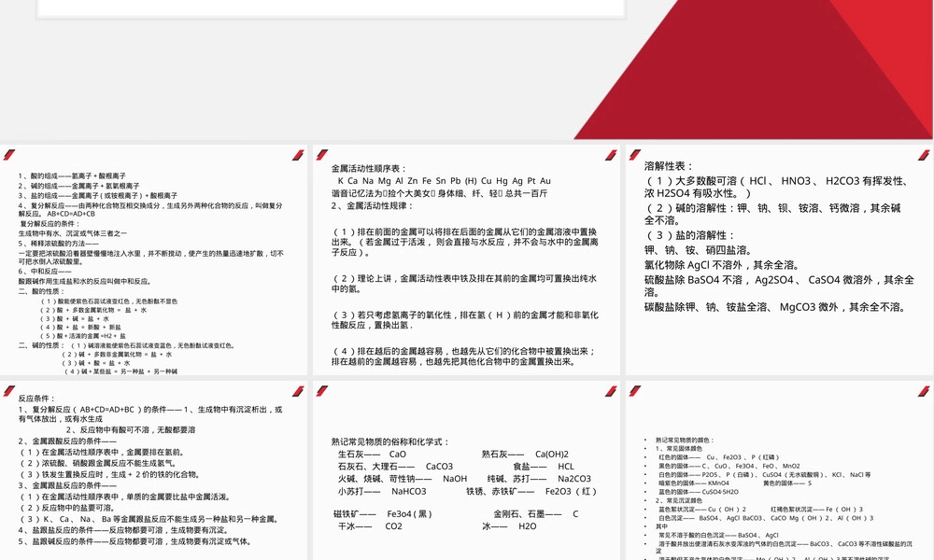The height and width of the screenshot is (560, 934).
Task: Click the entry "干冰—— CO2"
Action: [370, 526]
